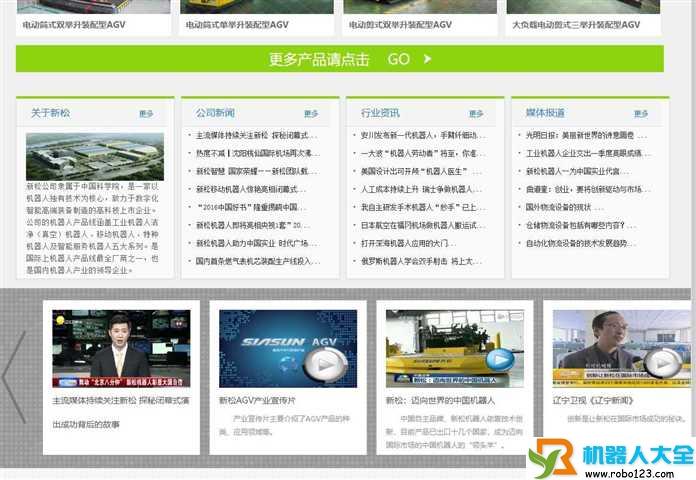The width and height of the screenshot is (696, 480).
Task: Click video title 新松AGV产业宣传片
Action: (257, 401)
